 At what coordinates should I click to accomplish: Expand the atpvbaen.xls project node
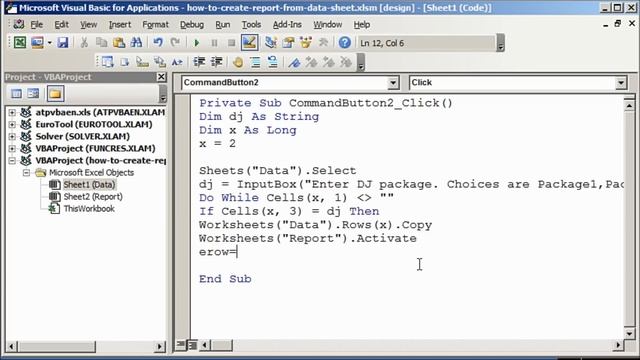[x=12, y=112]
